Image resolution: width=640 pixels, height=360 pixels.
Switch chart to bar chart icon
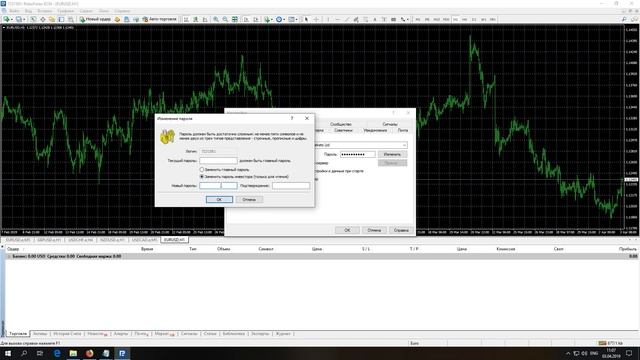pos(186,19)
